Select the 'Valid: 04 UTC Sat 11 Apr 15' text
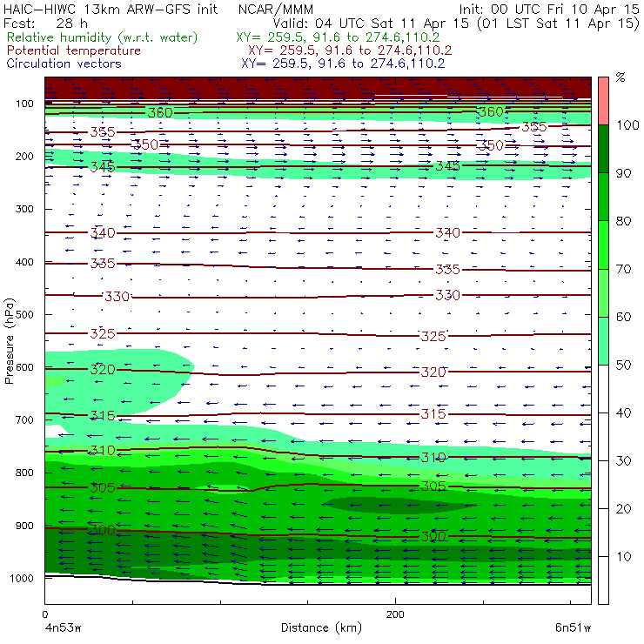 [x=371, y=23]
